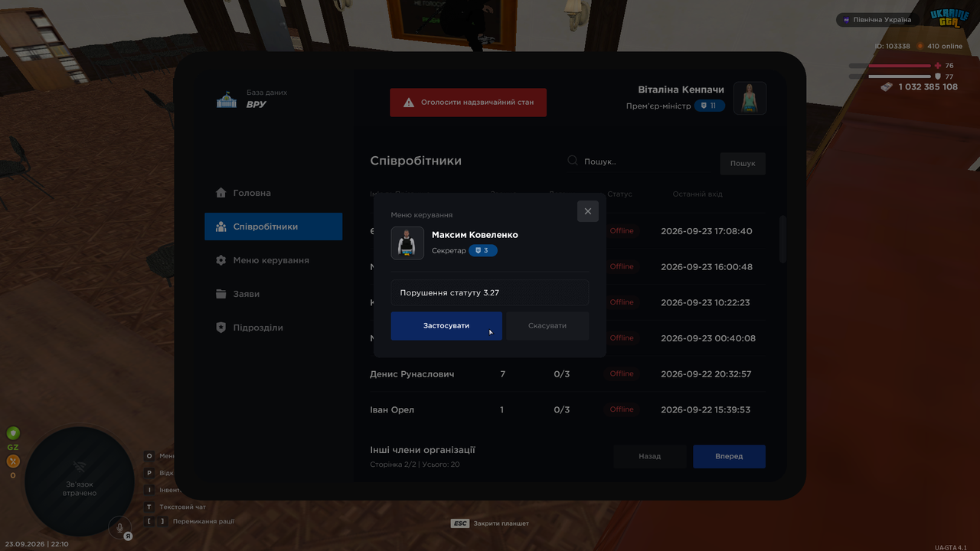
Task: Cancel with the Скасувати button
Action: (x=547, y=326)
